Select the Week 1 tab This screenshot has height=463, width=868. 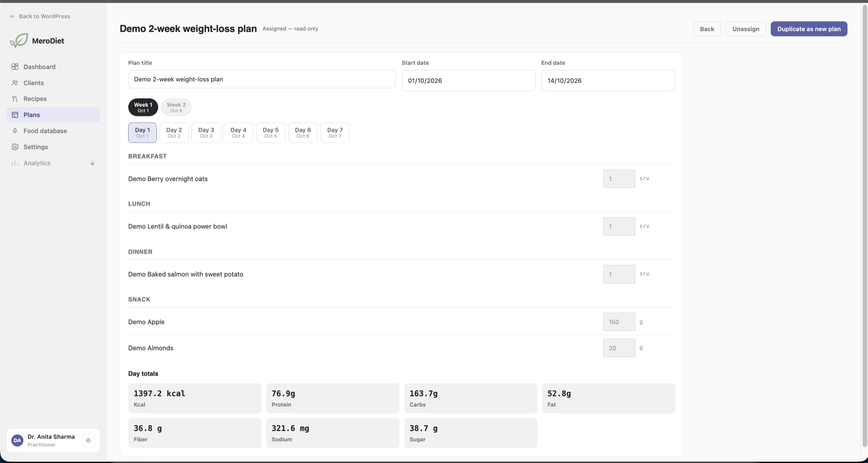pos(143,107)
